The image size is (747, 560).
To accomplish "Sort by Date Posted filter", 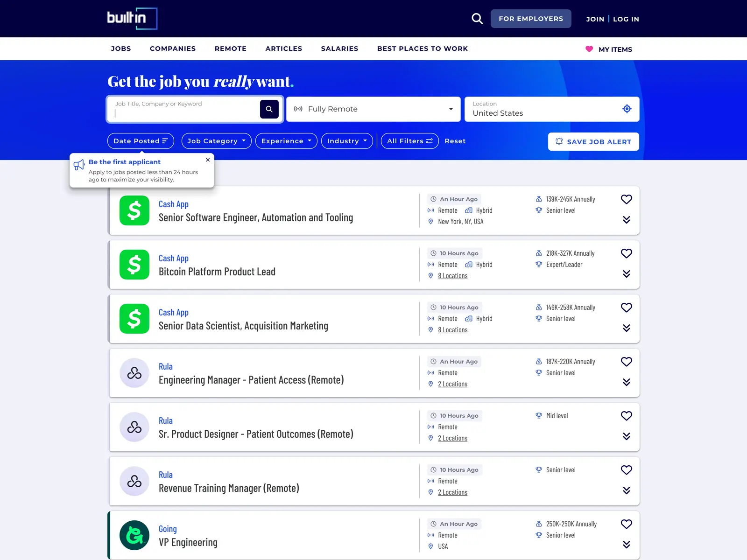I will click(x=141, y=141).
